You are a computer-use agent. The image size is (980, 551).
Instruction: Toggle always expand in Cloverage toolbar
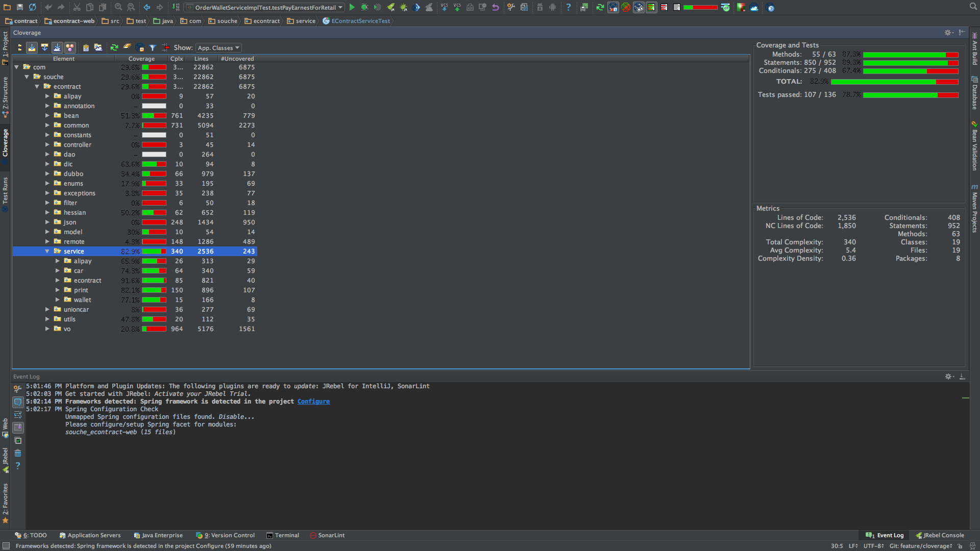point(57,47)
